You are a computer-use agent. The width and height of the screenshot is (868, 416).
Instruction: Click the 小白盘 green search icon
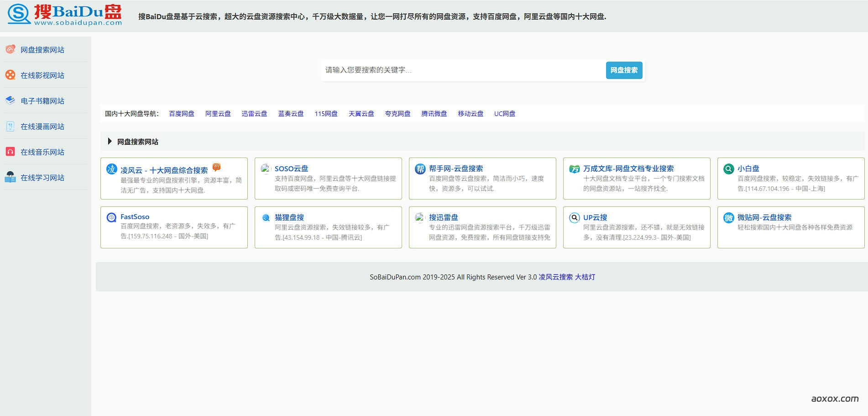coord(728,169)
